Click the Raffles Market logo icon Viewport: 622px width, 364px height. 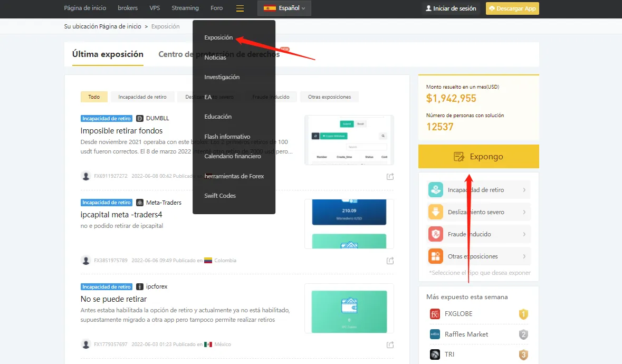pos(435,334)
